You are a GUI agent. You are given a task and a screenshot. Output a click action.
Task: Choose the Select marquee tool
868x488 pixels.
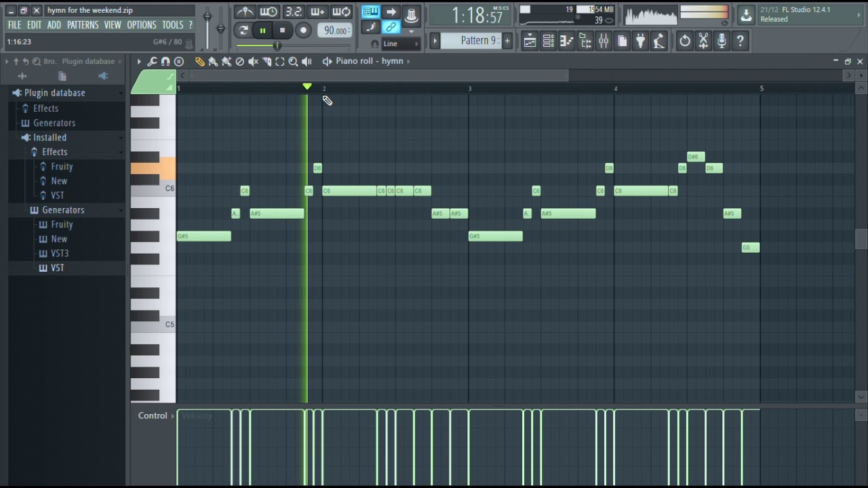pyautogui.click(x=280, y=62)
